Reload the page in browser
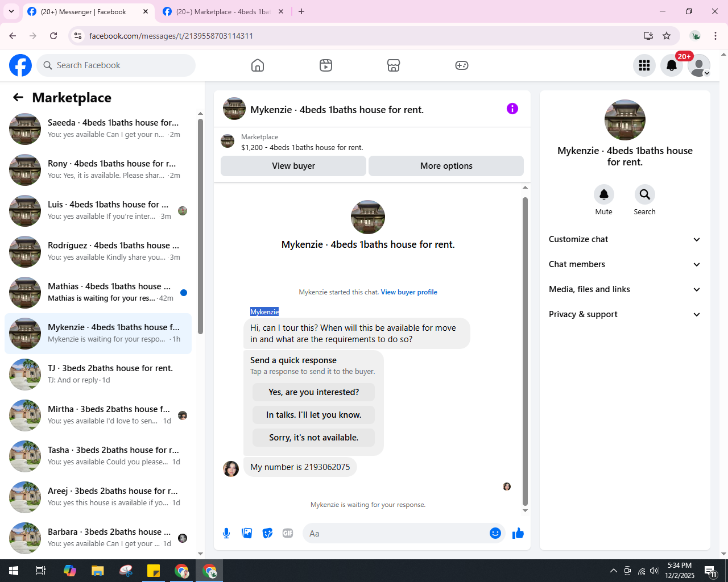This screenshot has width=728, height=582. pos(53,36)
